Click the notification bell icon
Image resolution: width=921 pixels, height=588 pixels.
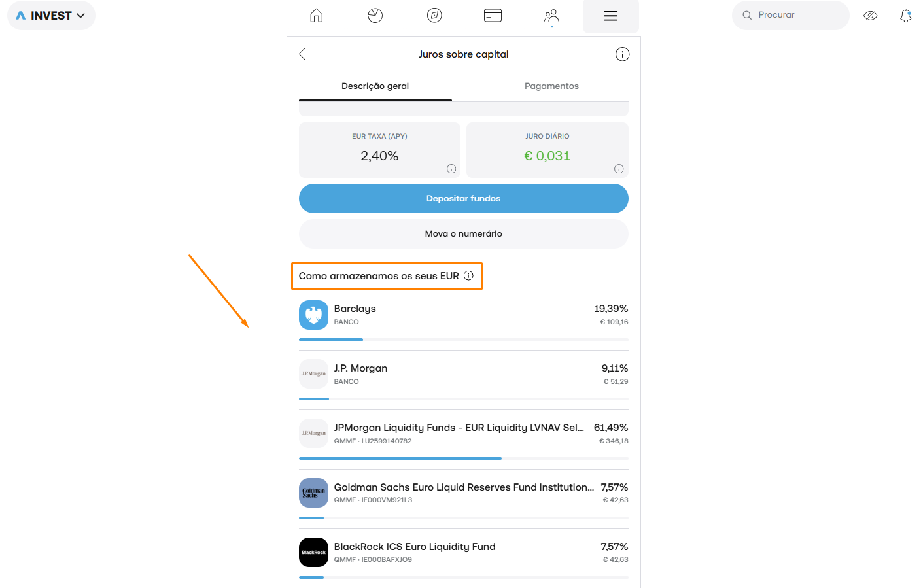point(906,15)
